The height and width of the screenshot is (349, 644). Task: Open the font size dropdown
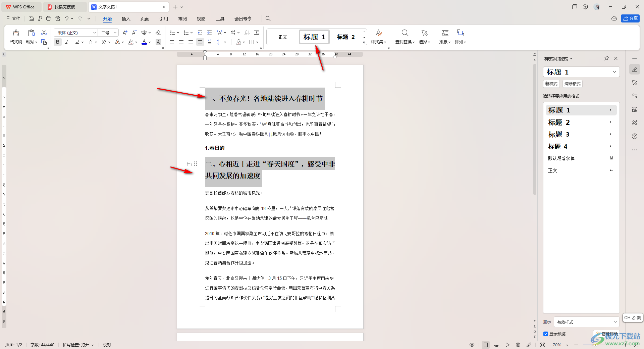click(x=115, y=33)
